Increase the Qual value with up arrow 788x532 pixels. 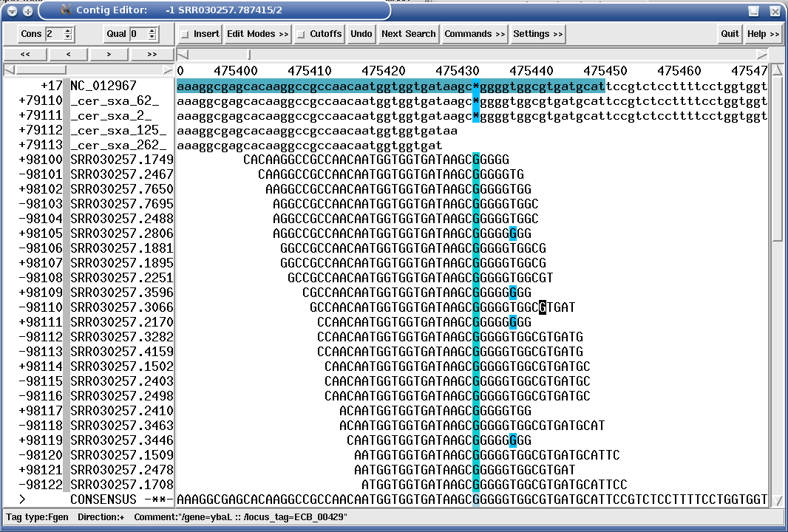[152, 30]
